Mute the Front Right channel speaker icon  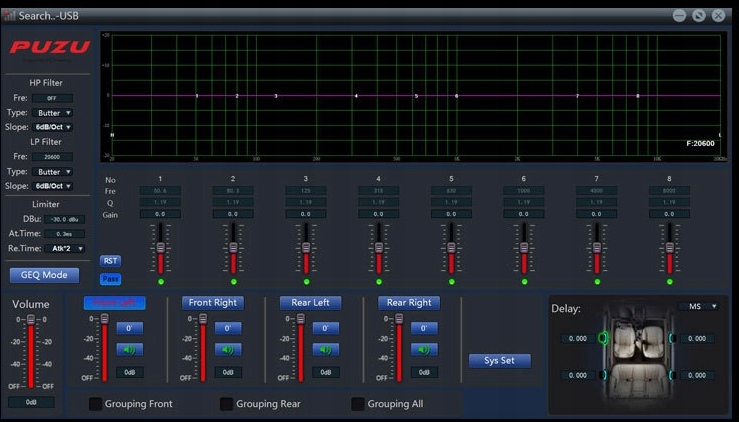click(x=227, y=350)
